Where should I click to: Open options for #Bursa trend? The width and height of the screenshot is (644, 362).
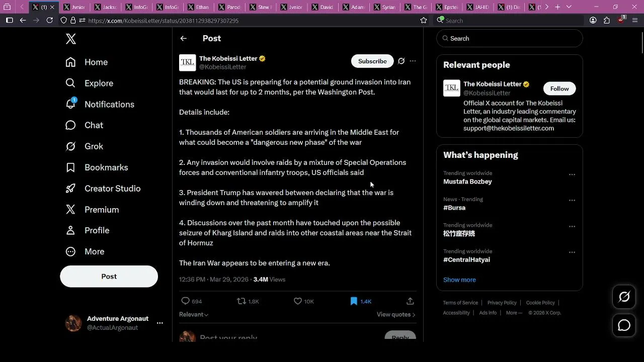pos(572,200)
